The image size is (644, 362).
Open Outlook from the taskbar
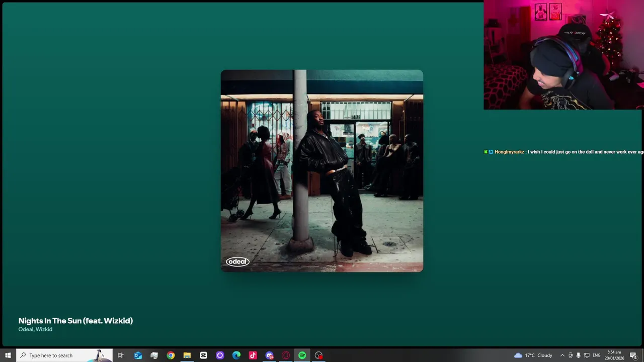pyautogui.click(x=138, y=355)
